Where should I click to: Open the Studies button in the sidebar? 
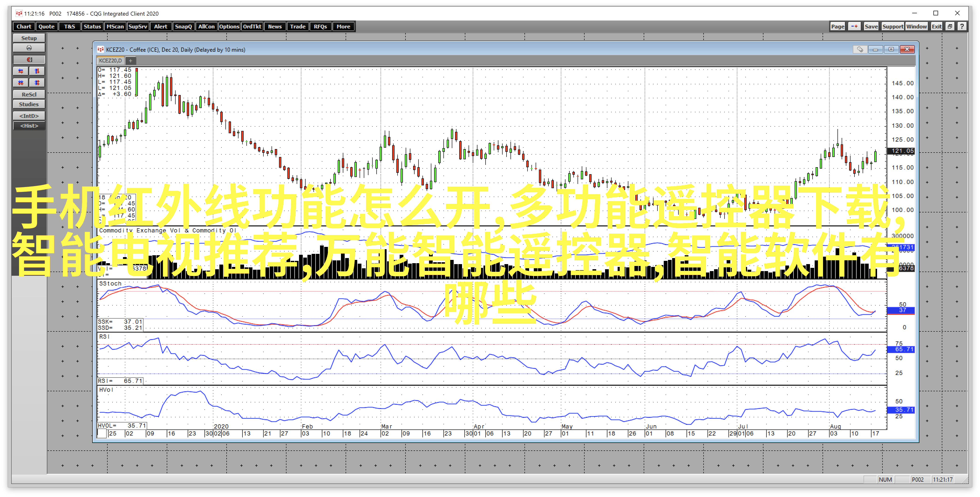[29, 104]
